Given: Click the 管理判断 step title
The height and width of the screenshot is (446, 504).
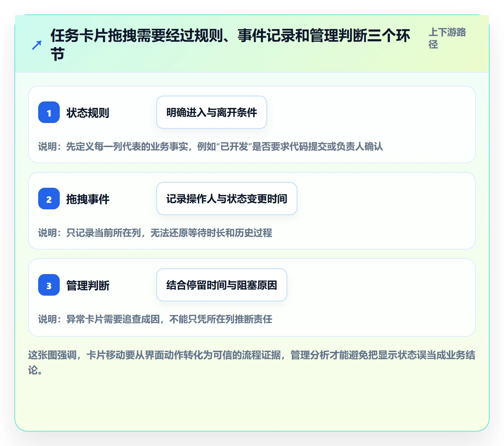Looking at the screenshot, I should pos(88,285).
